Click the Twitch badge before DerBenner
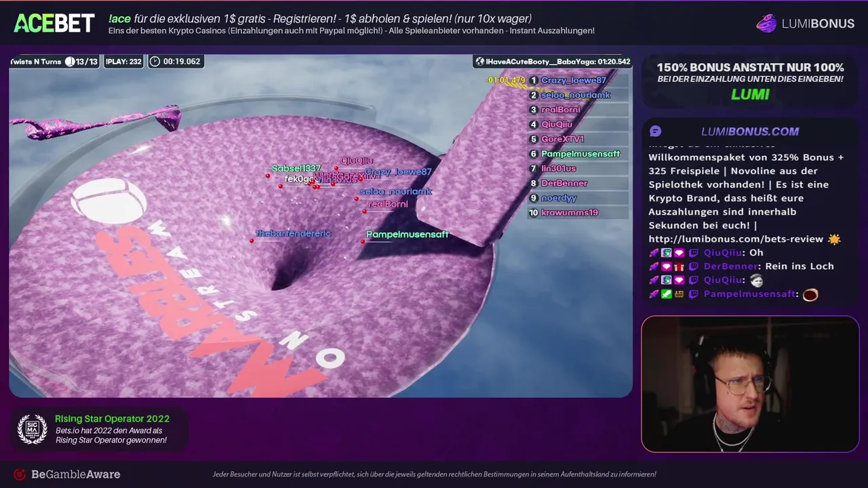Viewport: 868px width, 488px height. point(693,266)
